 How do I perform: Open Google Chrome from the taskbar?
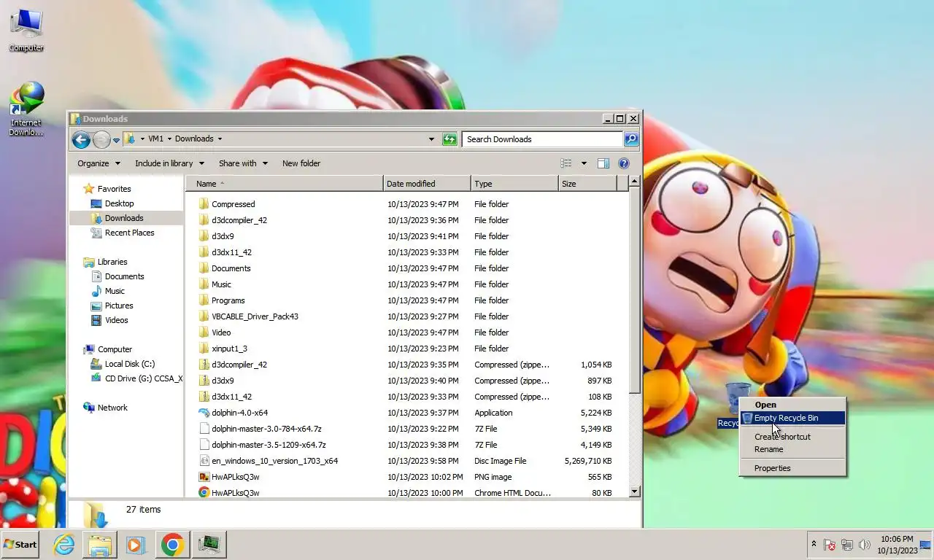coord(172,545)
